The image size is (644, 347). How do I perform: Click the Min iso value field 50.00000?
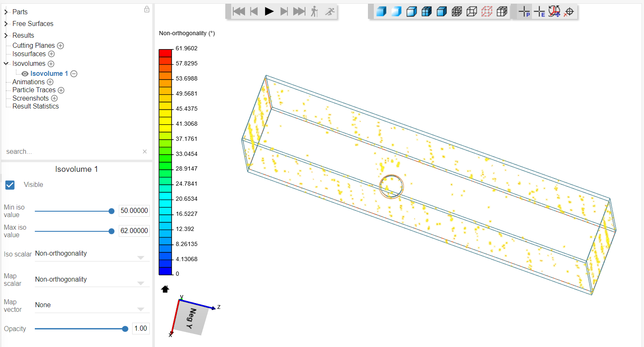(x=134, y=211)
